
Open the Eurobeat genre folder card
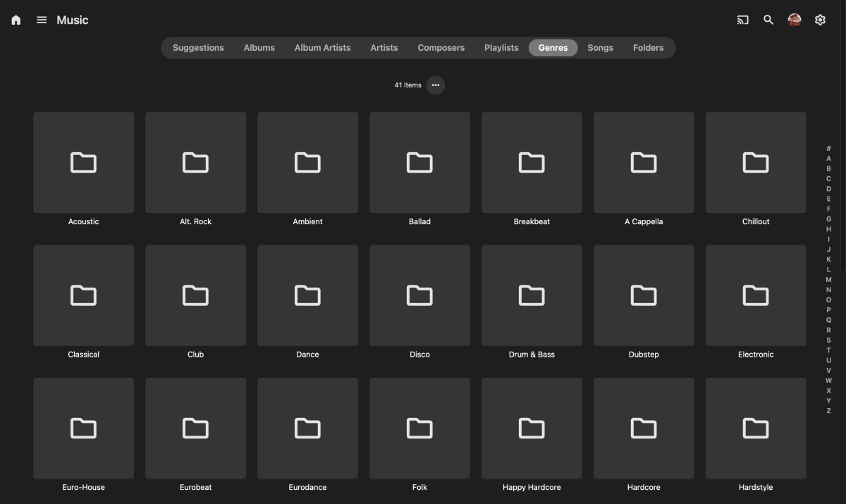click(196, 428)
